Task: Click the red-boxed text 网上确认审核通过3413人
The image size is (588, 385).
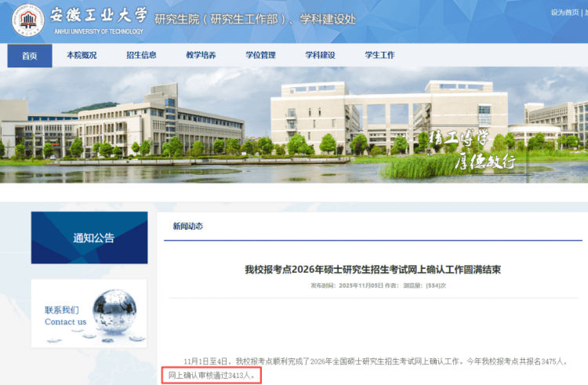Action: [212, 376]
